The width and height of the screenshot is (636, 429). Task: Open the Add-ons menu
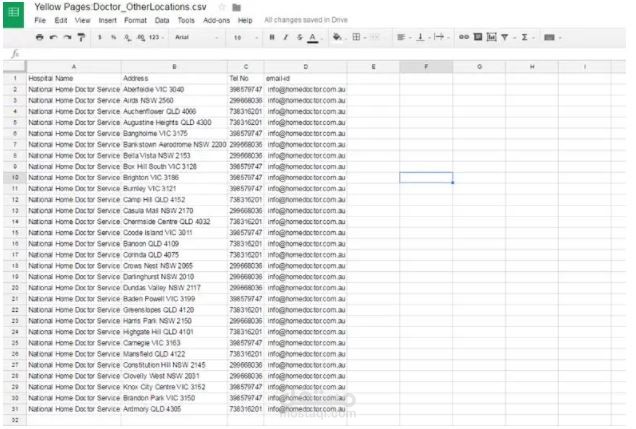(x=217, y=20)
